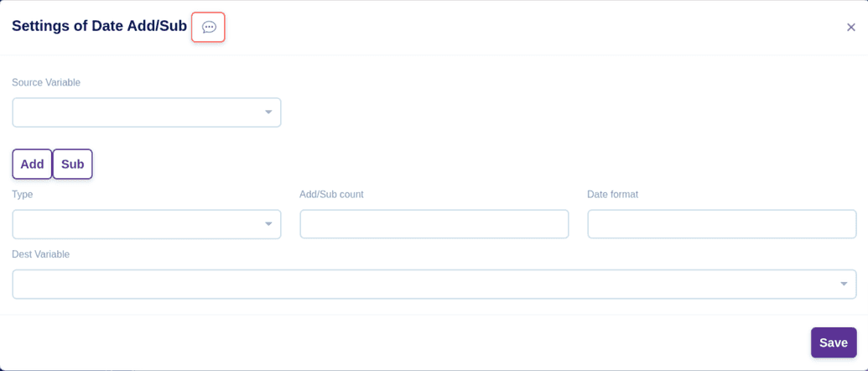Open the Dest Variable dropdown field
The height and width of the screenshot is (371, 868).
(x=419, y=284)
